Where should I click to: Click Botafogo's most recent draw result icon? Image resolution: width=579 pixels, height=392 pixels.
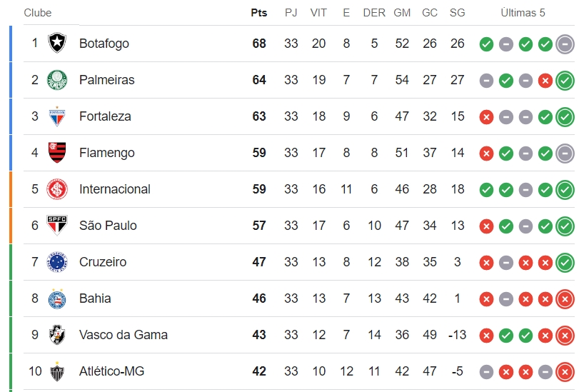pos(565,44)
